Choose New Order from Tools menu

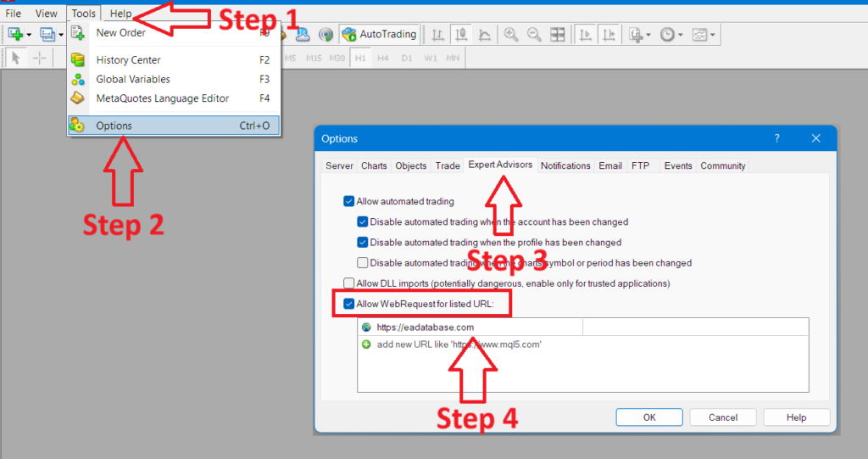174,33
